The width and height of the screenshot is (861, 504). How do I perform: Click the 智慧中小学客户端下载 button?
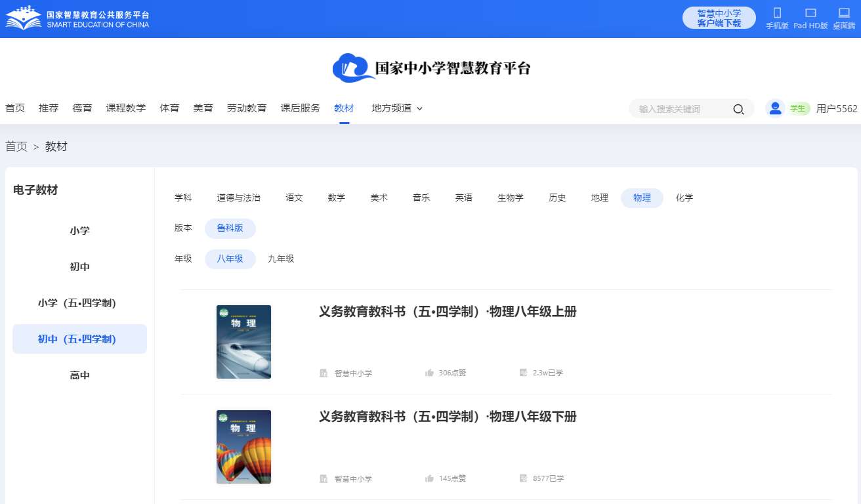coord(719,18)
